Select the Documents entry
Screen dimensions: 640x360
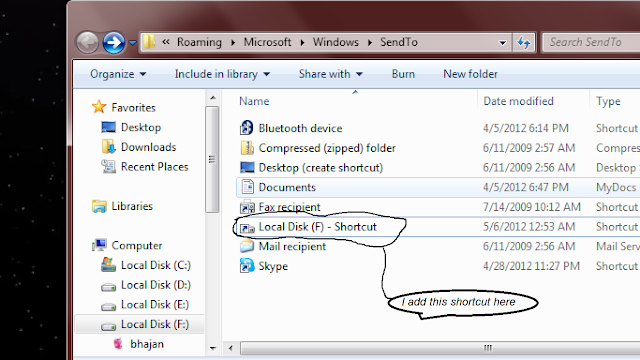pos(287,187)
